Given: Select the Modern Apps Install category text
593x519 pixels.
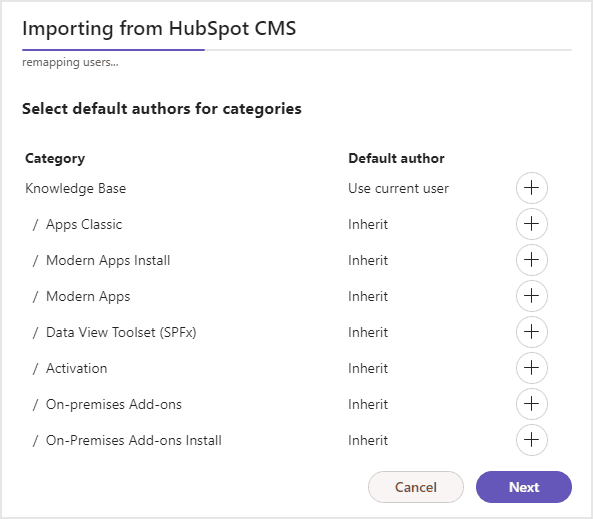Looking at the screenshot, I should (x=108, y=260).
